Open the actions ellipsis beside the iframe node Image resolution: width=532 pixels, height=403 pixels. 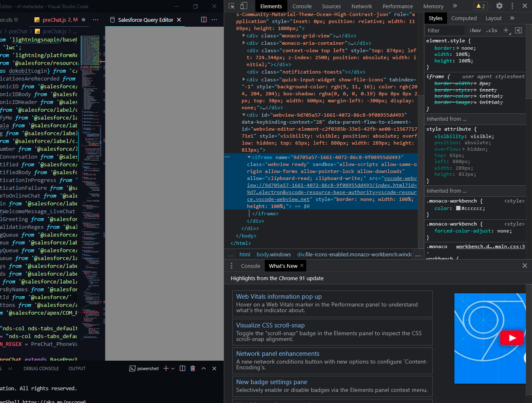pos(227,157)
